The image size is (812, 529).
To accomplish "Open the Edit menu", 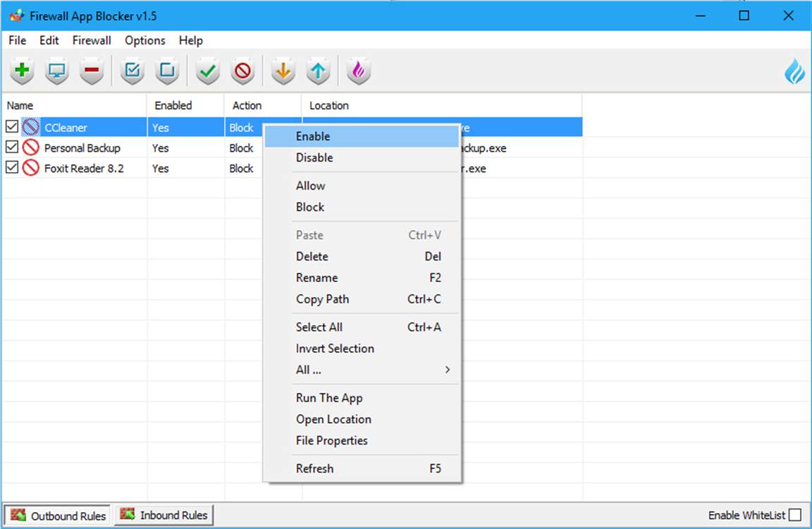I will pyautogui.click(x=49, y=40).
